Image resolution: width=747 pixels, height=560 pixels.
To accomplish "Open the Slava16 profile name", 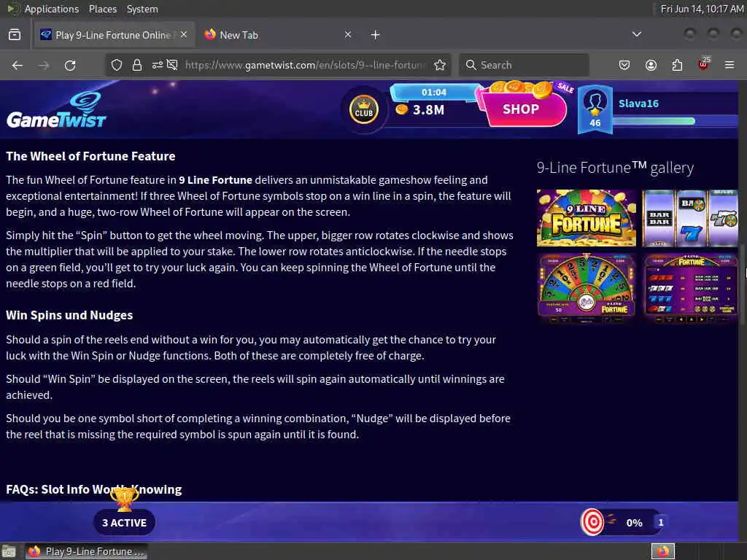I will [638, 104].
